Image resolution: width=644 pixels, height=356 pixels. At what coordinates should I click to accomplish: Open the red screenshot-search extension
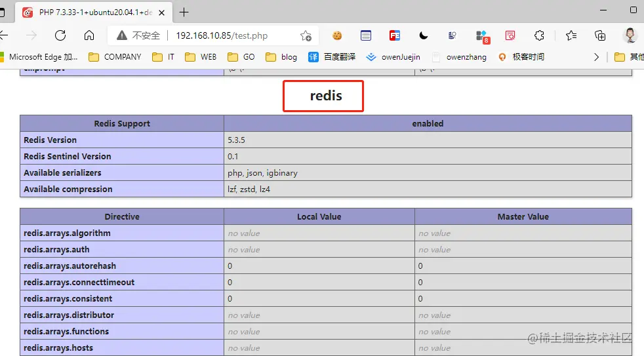[510, 35]
